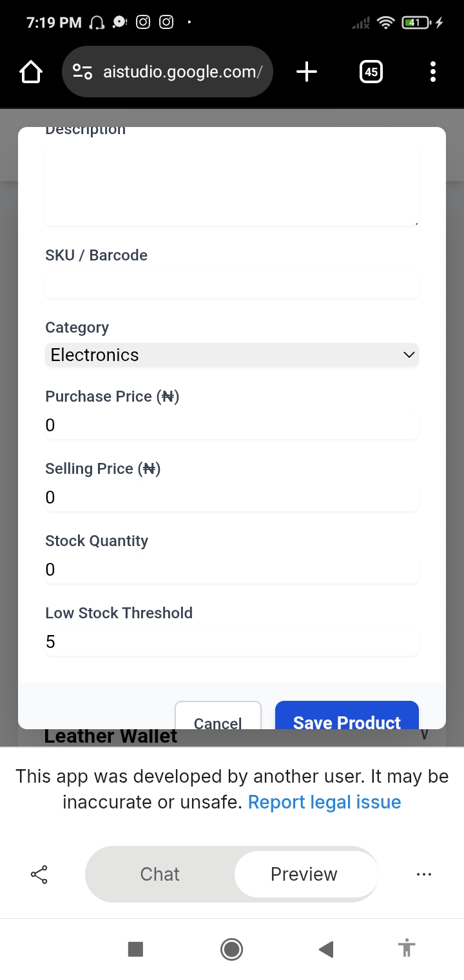The image size is (464, 980).
Task: Switch to the Chat tab
Action: click(160, 874)
